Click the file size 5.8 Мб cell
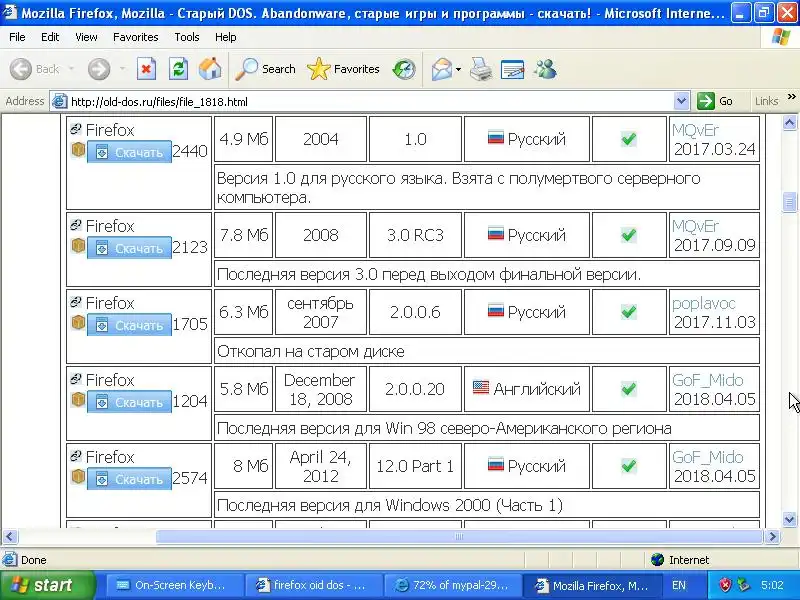 tap(243, 389)
